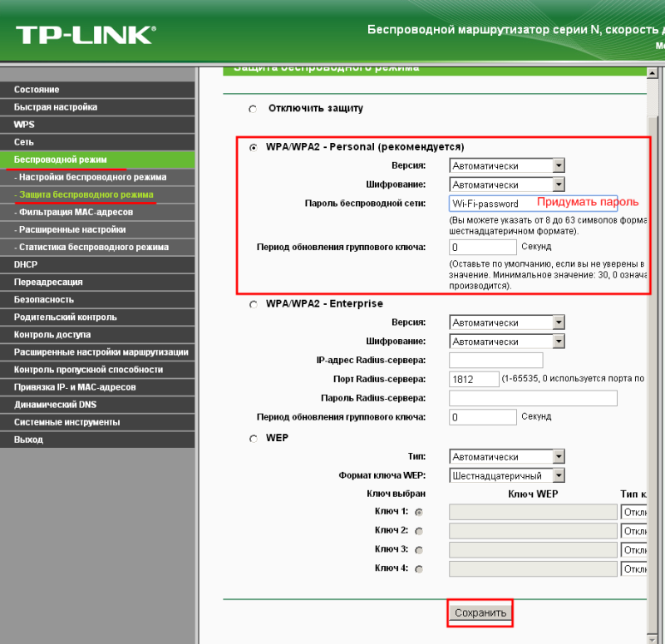Click the Пароль беспроводной сети field
The width and height of the screenshot is (665, 644).
click(x=533, y=204)
